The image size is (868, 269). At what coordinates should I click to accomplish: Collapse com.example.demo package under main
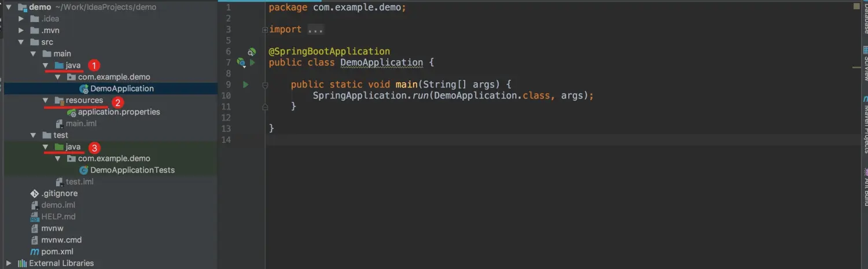click(x=58, y=77)
